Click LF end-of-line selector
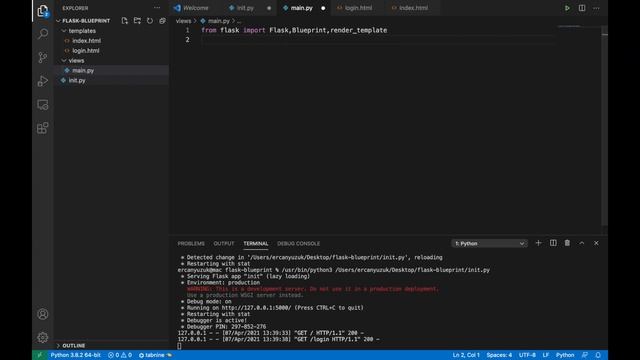 [x=546, y=355]
